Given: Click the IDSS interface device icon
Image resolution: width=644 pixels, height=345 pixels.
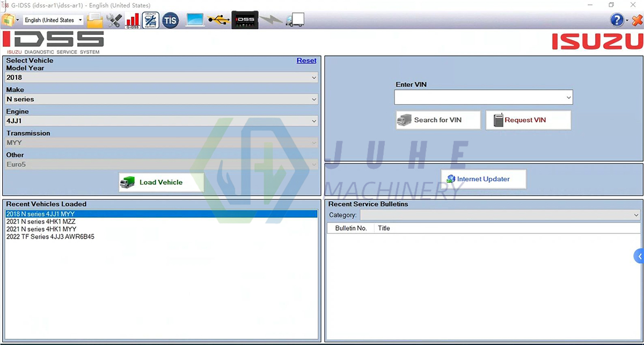Looking at the screenshot, I should click(x=245, y=20).
